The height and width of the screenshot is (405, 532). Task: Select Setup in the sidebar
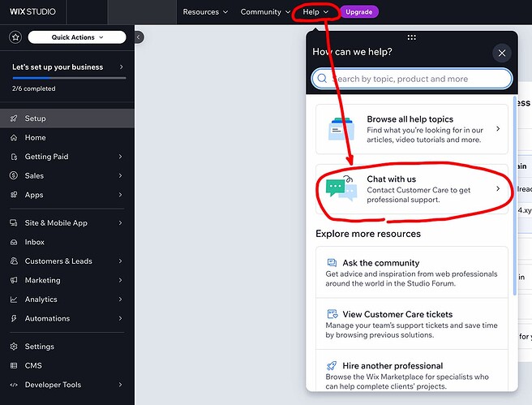(x=67, y=118)
